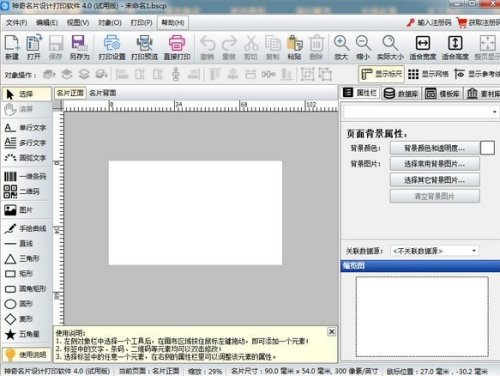
Task: Switch to the 名片正面 tab
Action: [70, 93]
